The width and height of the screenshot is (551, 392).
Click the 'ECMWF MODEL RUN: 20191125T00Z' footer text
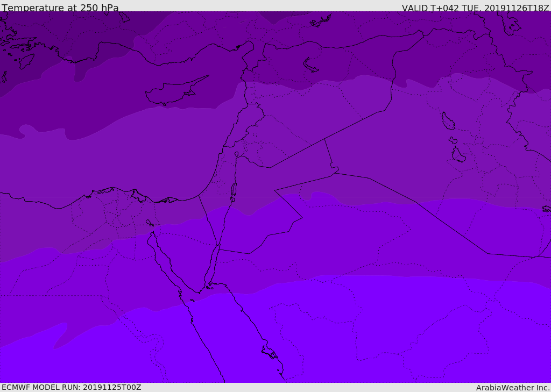click(72, 387)
